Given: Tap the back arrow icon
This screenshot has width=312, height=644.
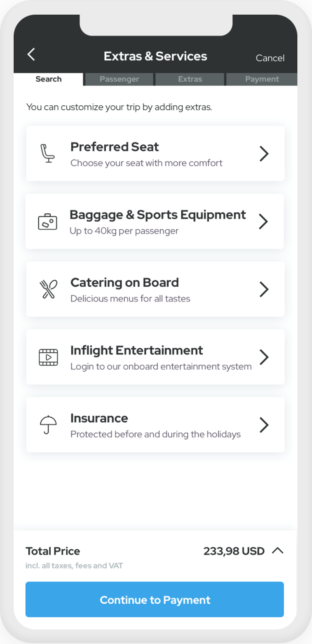Looking at the screenshot, I should (x=31, y=55).
